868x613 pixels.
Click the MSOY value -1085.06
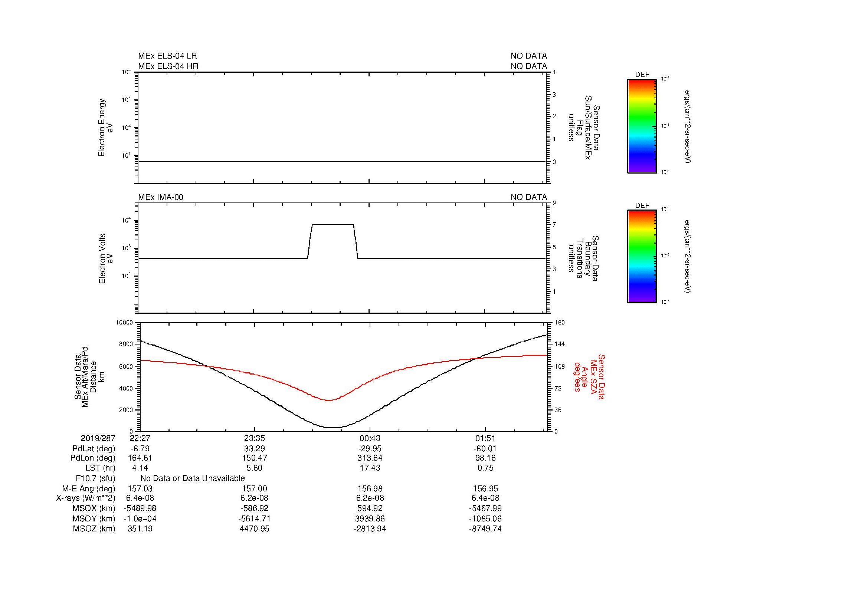(x=485, y=518)
